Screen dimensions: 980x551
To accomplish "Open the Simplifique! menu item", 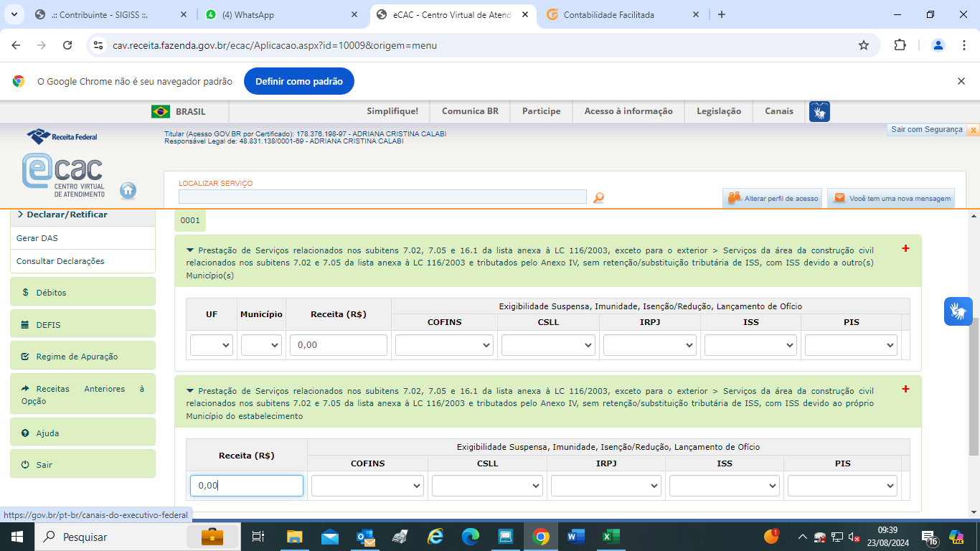I will (x=392, y=111).
